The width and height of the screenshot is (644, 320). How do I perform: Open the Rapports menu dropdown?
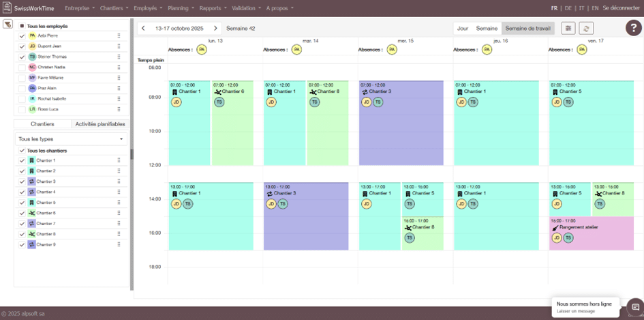213,8
